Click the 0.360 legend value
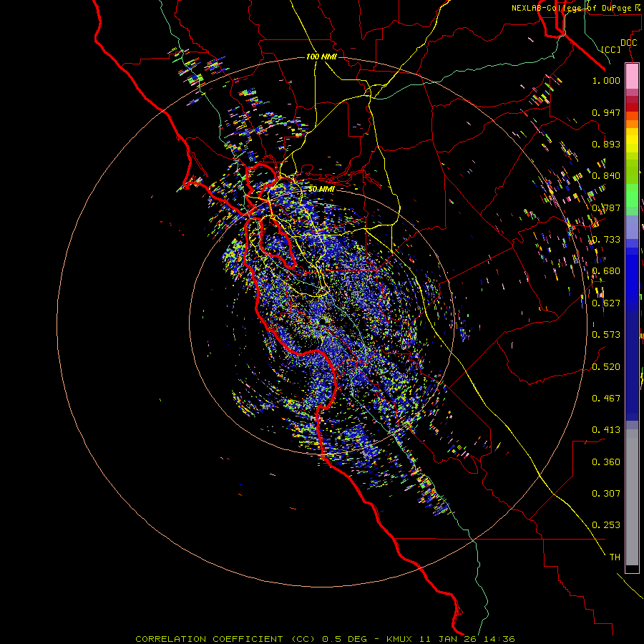644x644 pixels. tap(606, 462)
